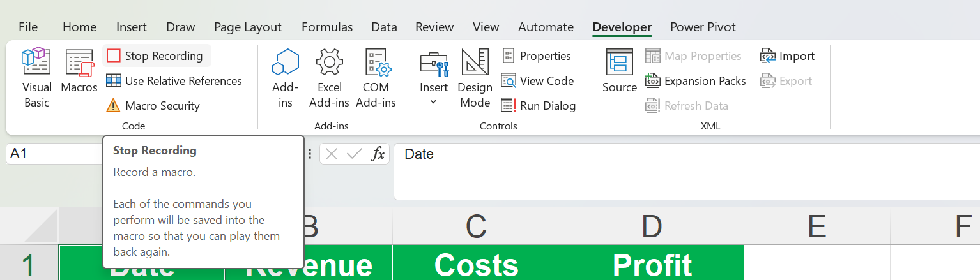Open the File tab
The height and width of the screenshot is (280, 980).
pos(28,27)
